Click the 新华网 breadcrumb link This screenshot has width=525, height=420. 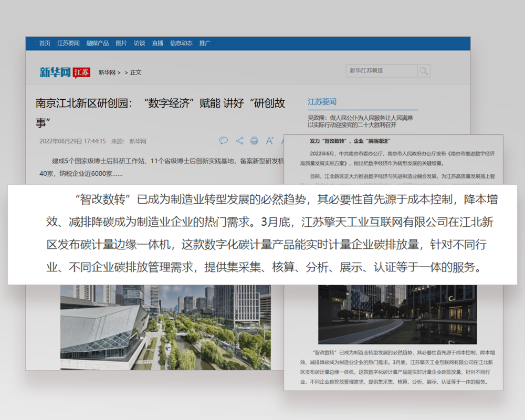click(107, 72)
